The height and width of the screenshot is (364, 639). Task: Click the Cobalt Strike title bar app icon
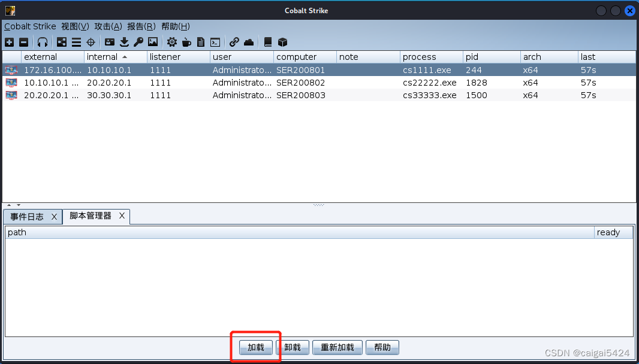point(10,11)
